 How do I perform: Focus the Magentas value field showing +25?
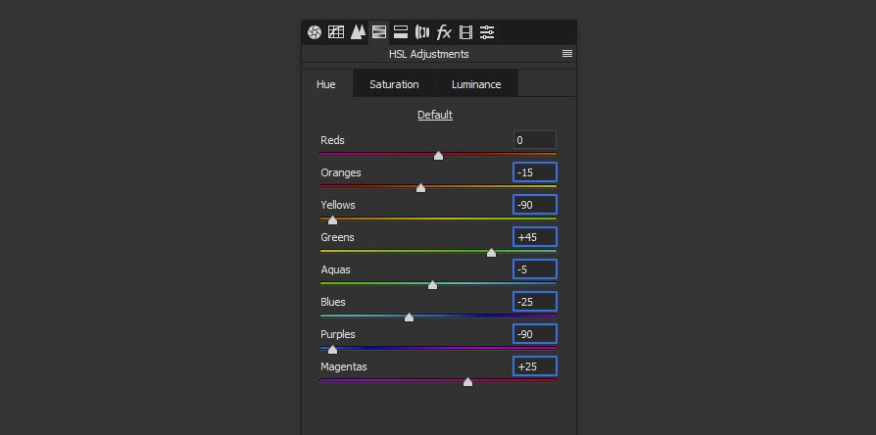coord(535,367)
